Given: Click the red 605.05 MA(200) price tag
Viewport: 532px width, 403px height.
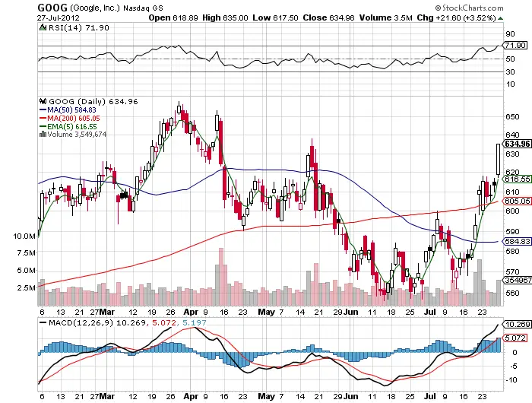Looking at the screenshot, I should pos(517,201).
